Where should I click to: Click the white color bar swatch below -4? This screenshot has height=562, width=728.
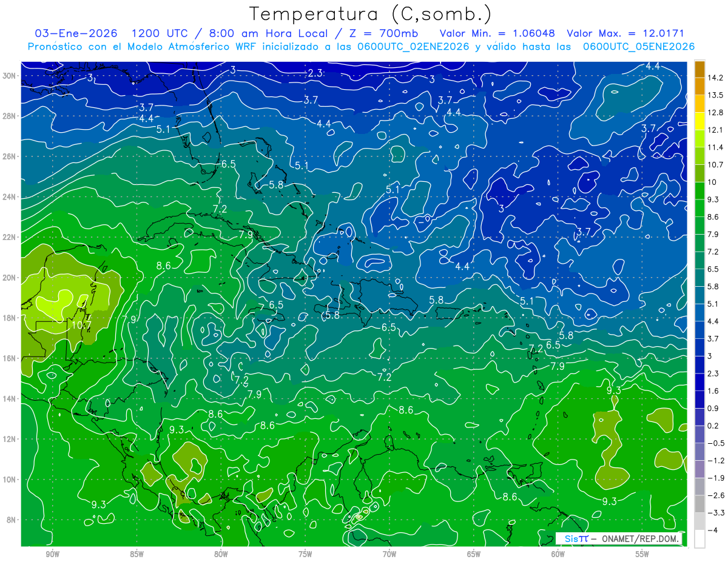click(x=699, y=539)
